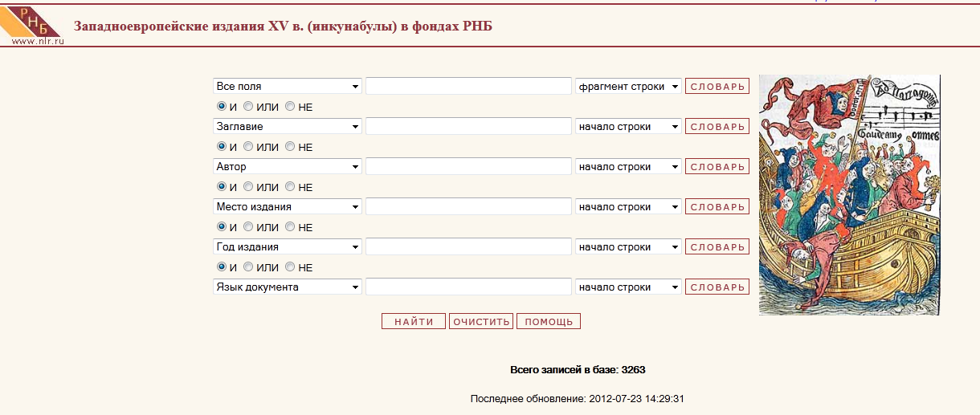Image resolution: width=980 pixels, height=415 pixels.
Task: Select ИЛИ radio below Все поля row
Action: (248, 107)
